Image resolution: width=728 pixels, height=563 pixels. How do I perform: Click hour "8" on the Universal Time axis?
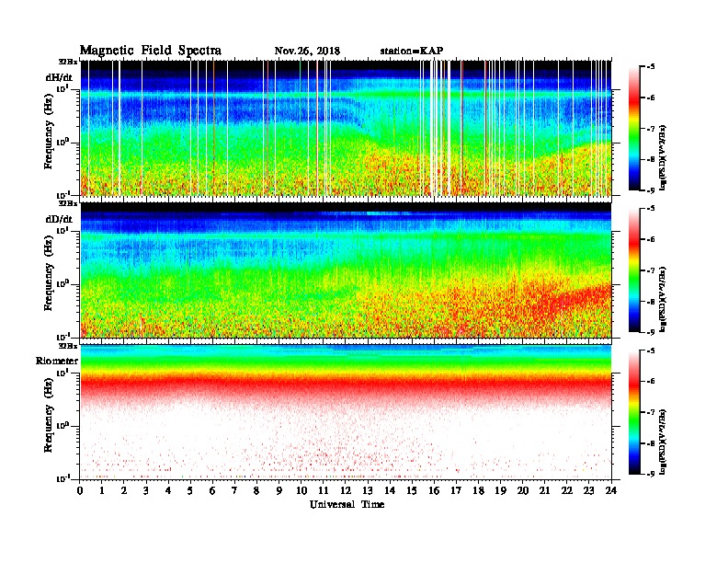coord(256,491)
